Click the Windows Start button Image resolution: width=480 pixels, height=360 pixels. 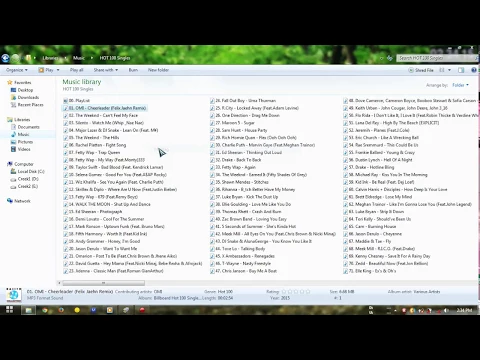(9, 310)
